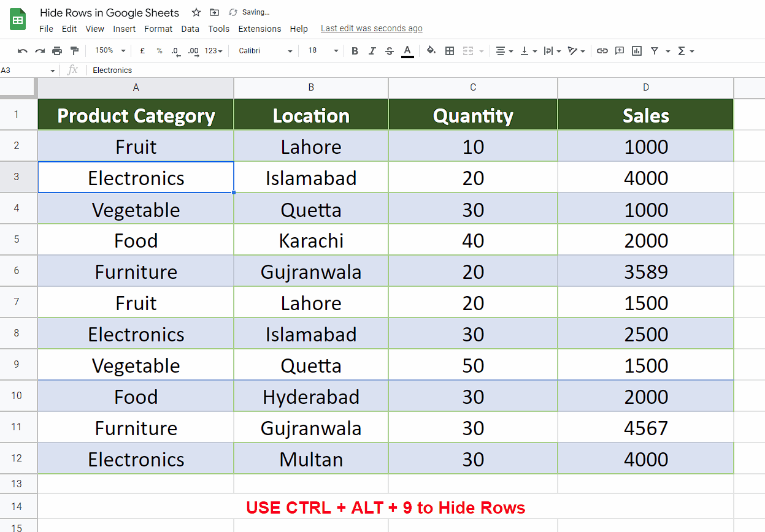The width and height of the screenshot is (765, 532).
Task: Toggle bold formatting
Action: [x=355, y=50]
